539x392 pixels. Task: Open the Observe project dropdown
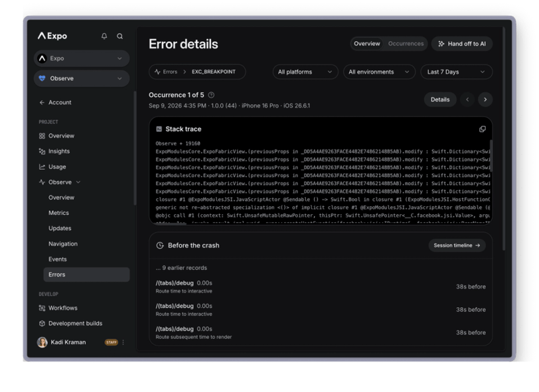pos(82,78)
